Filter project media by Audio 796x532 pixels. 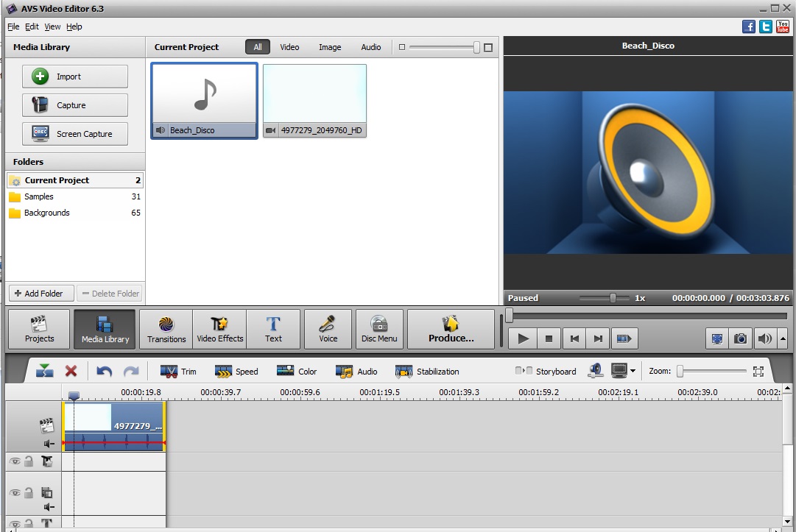[x=370, y=46]
